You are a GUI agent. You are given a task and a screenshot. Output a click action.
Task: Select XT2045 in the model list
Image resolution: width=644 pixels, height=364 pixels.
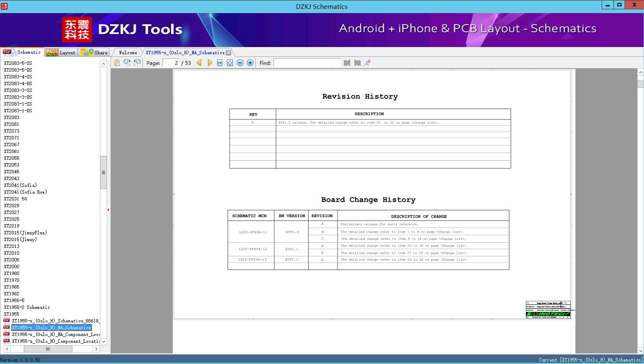pyautogui.click(x=12, y=172)
